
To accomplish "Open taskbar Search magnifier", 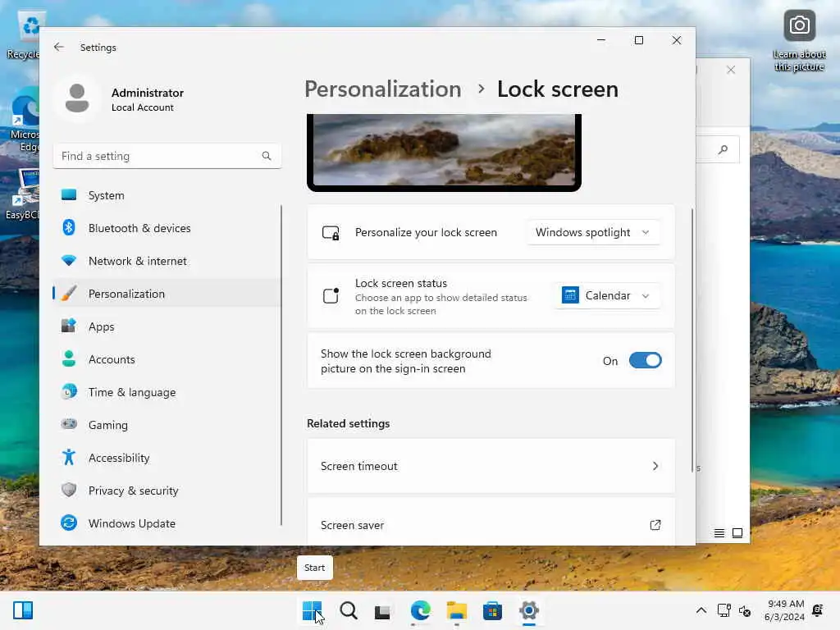I will click(348, 610).
